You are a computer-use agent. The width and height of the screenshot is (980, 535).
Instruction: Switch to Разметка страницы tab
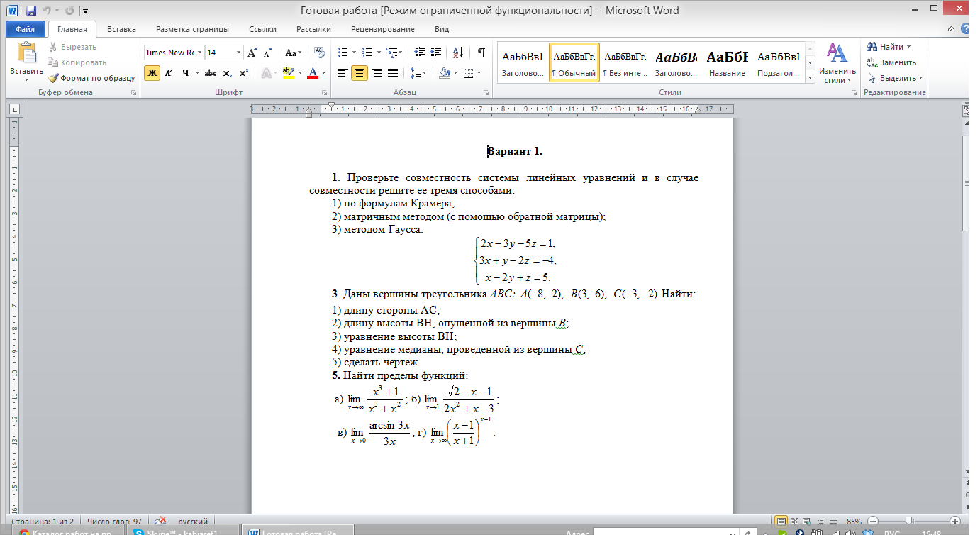tap(192, 29)
